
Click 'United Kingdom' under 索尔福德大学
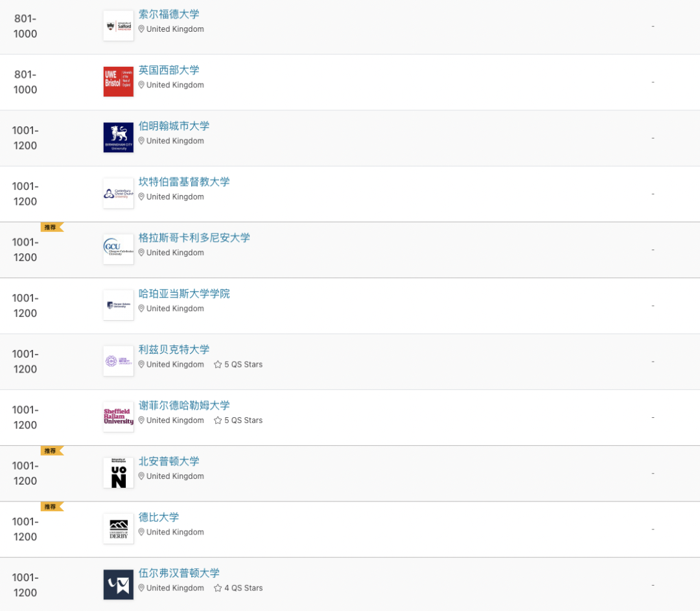[x=175, y=29]
